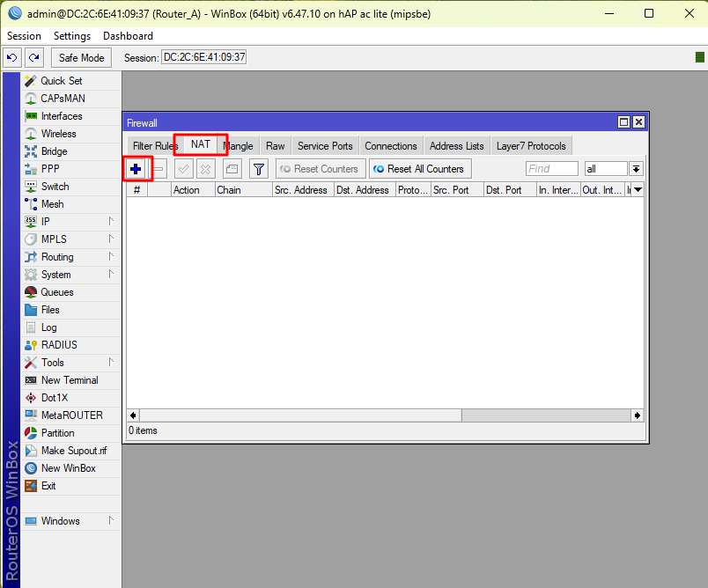Viewport: 708px width, 588px height.
Task: Click the blue plus Add rule icon
Action: click(136, 168)
